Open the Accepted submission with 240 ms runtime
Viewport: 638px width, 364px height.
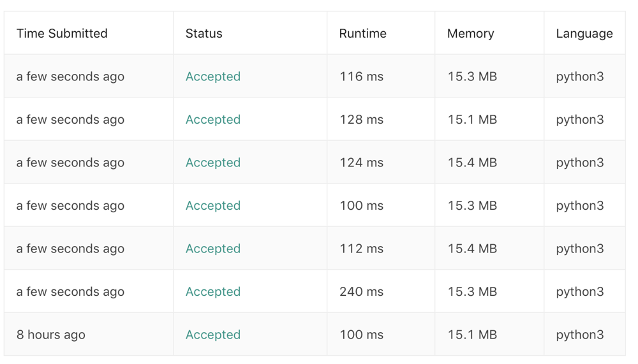point(213,291)
